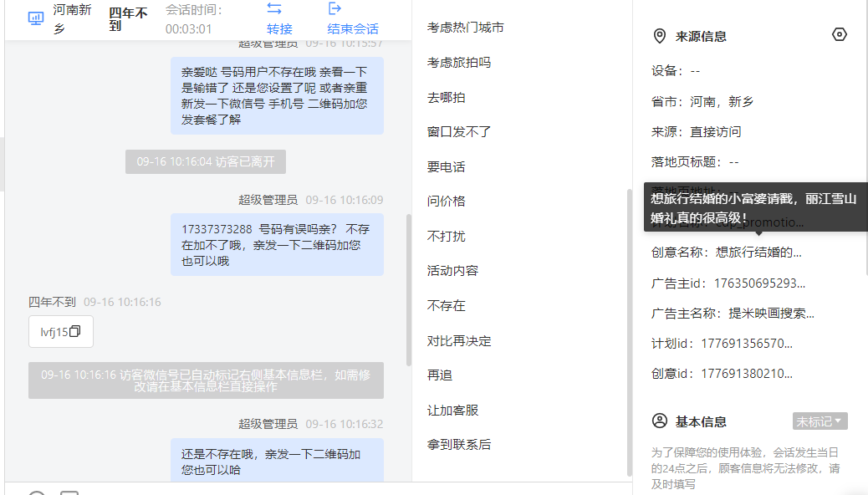Open the 未标记 tag dropdown
Screen dimensions: 868x495
pyautogui.click(x=819, y=421)
